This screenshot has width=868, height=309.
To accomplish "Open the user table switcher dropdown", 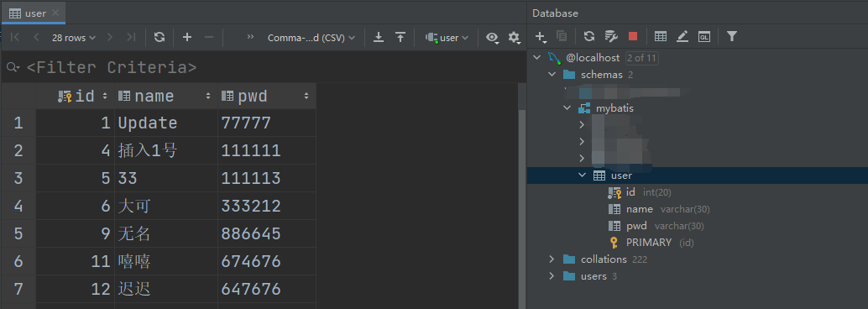I will (447, 38).
